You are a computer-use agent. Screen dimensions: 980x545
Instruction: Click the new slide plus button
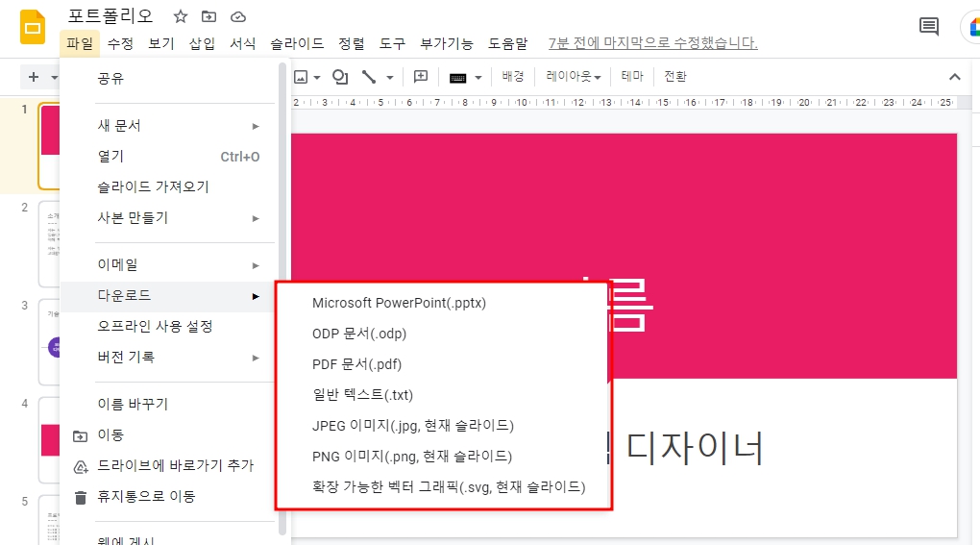pyautogui.click(x=34, y=77)
